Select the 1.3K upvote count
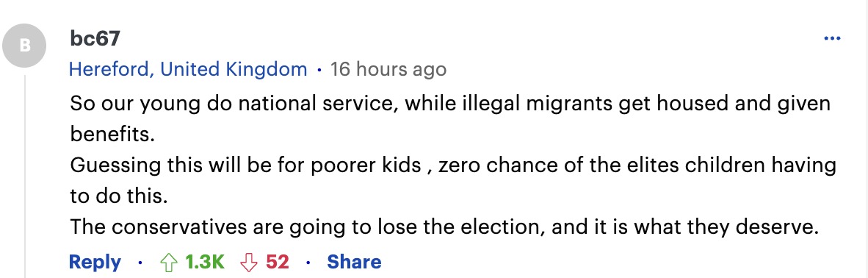The width and height of the screenshot is (868, 278). click(x=205, y=262)
